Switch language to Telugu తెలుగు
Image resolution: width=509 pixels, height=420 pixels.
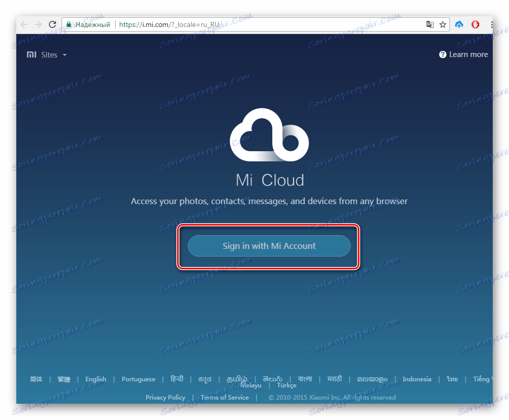(x=272, y=379)
